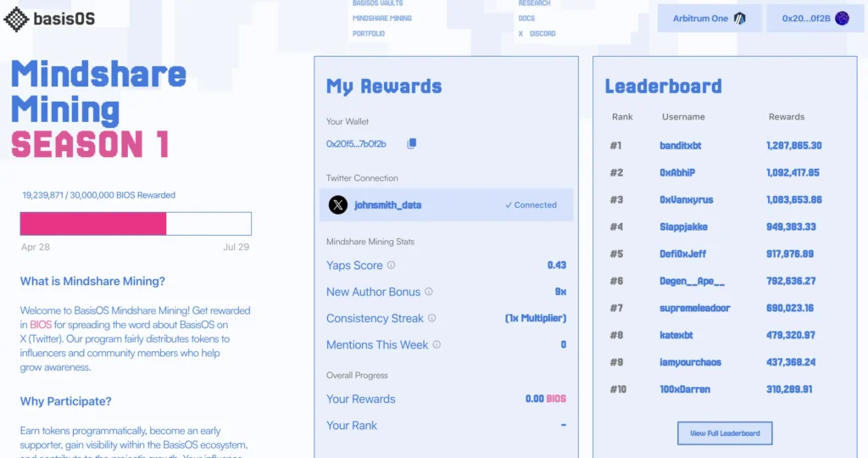This screenshot has width=868, height=458.
Task: Click the BIOS rewarded progress bar
Action: [x=136, y=224]
